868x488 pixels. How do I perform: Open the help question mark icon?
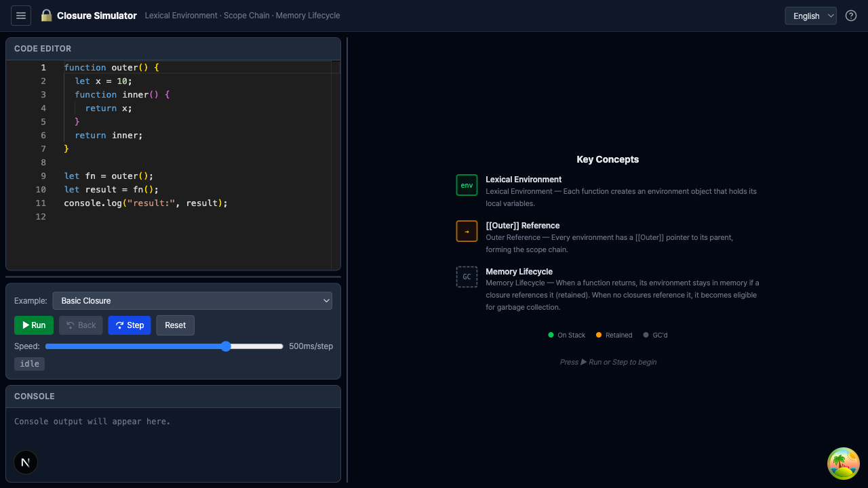pyautogui.click(x=851, y=16)
